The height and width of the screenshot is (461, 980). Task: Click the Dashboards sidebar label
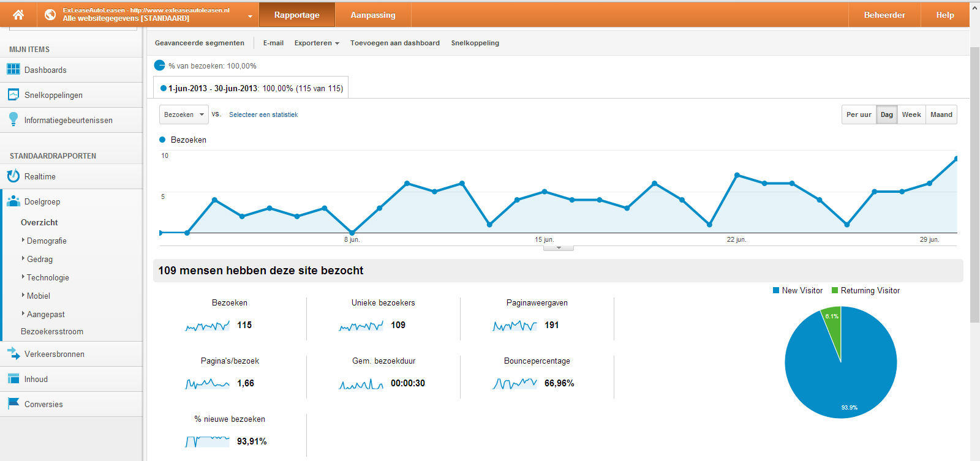pos(45,70)
